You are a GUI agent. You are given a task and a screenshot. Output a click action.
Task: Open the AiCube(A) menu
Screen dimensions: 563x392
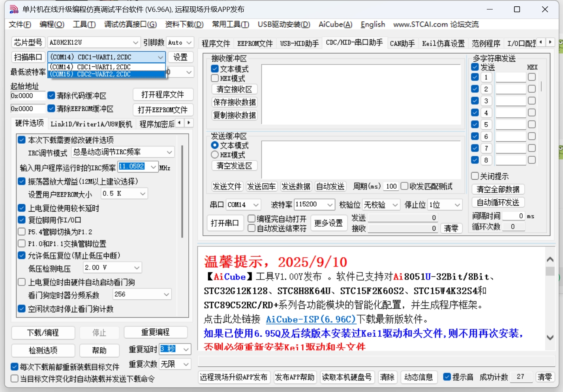click(335, 24)
